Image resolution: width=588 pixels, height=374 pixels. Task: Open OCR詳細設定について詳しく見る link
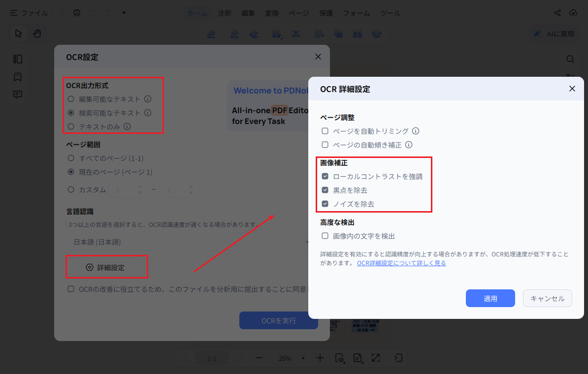click(x=401, y=263)
